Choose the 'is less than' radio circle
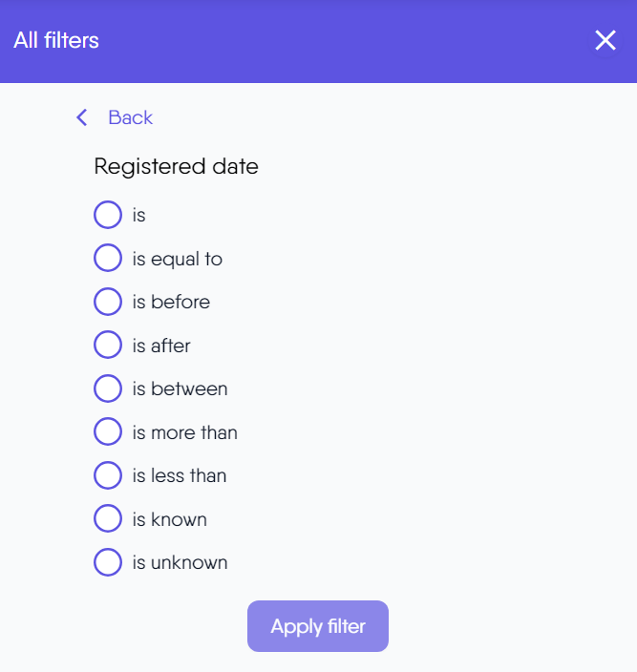 [108, 475]
